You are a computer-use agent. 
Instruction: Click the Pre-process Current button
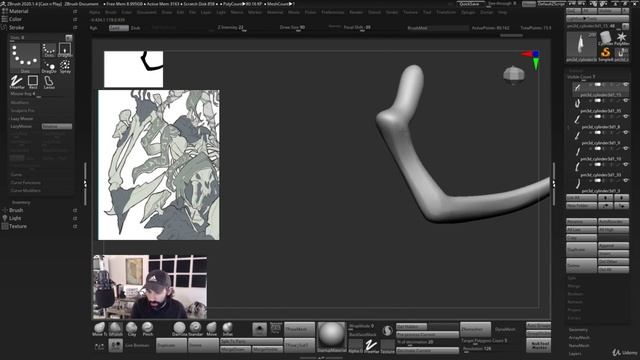tap(427, 335)
